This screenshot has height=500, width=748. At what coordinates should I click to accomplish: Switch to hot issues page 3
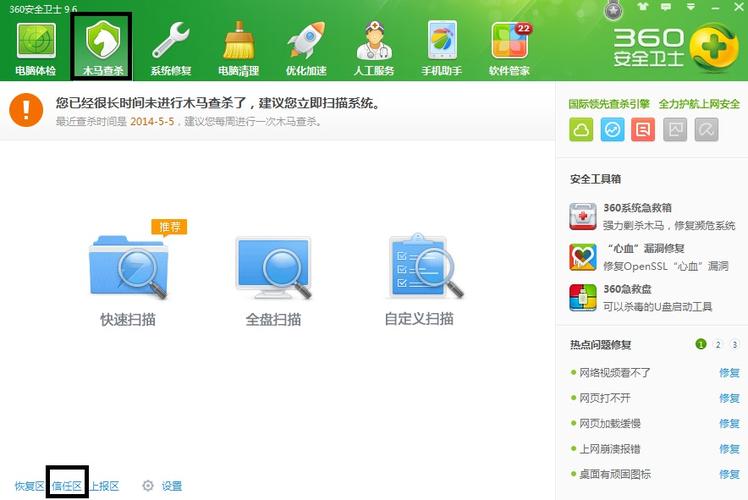point(735,344)
